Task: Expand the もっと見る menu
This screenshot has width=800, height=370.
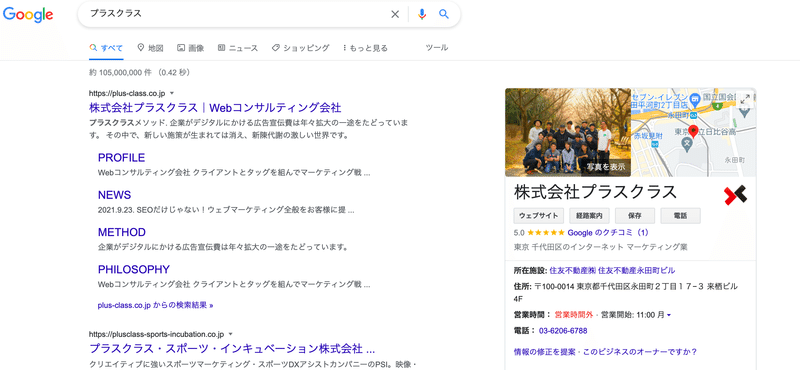Action: pyautogui.click(x=365, y=48)
